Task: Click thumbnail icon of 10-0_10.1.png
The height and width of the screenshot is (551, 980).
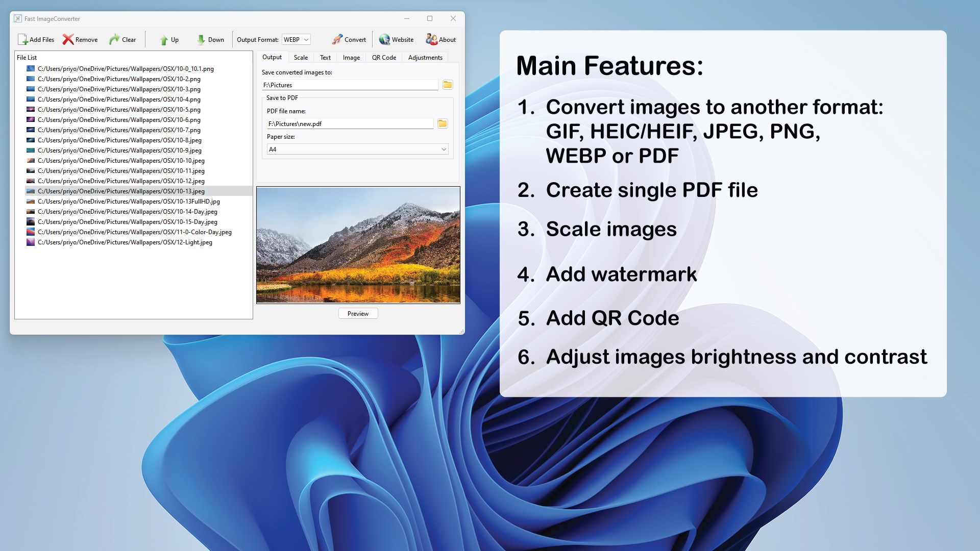Action: 31,69
